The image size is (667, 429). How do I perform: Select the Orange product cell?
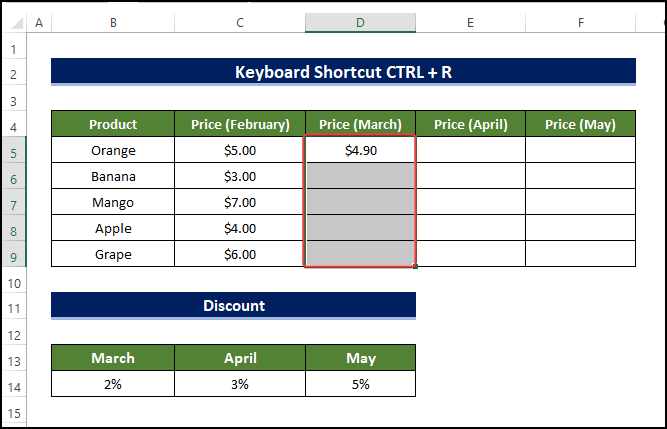click(113, 151)
